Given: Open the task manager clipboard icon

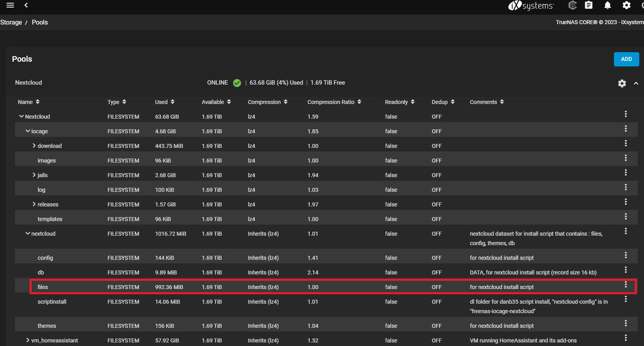Looking at the screenshot, I should click(589, 5).
